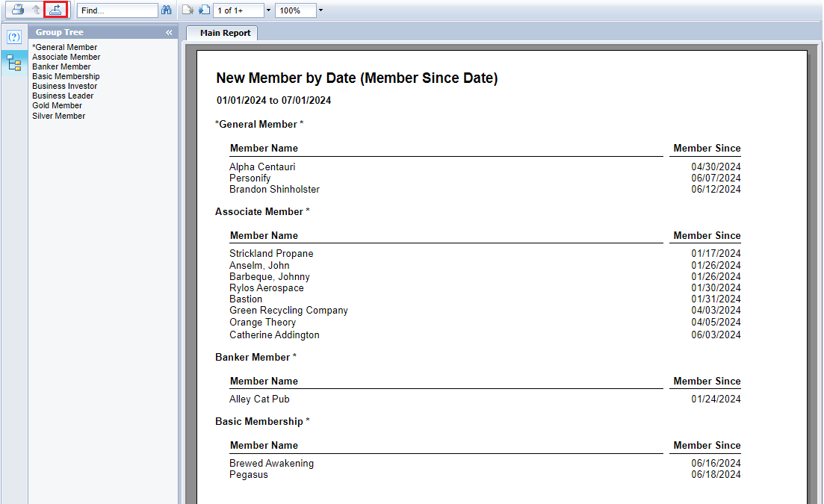Go to the previous page icon
824x504 pixels.
[x=188, y=10]
